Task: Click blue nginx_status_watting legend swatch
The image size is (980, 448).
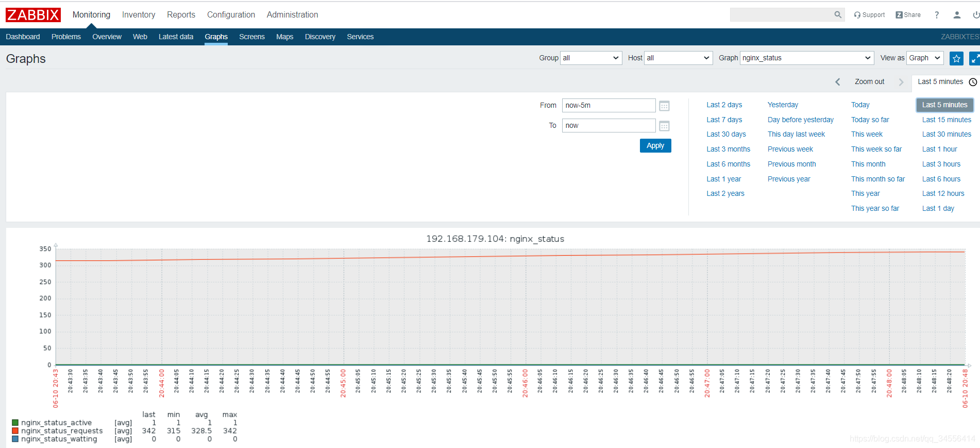Action: pyautogui.click(x=15, y=439)
